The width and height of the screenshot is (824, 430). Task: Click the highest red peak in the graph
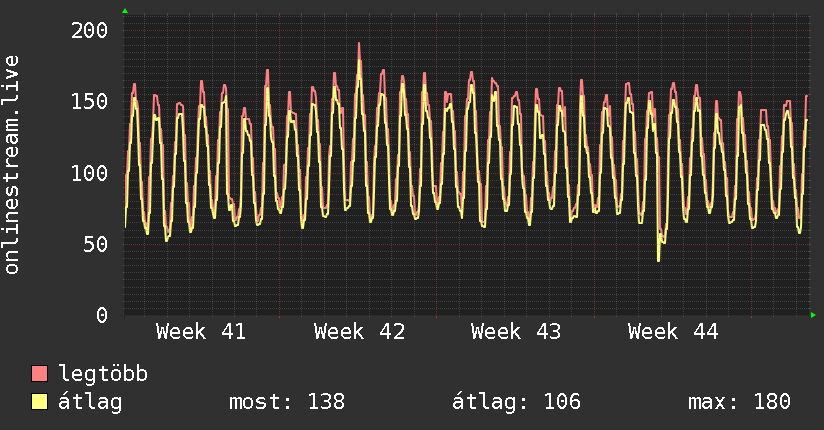359,44
